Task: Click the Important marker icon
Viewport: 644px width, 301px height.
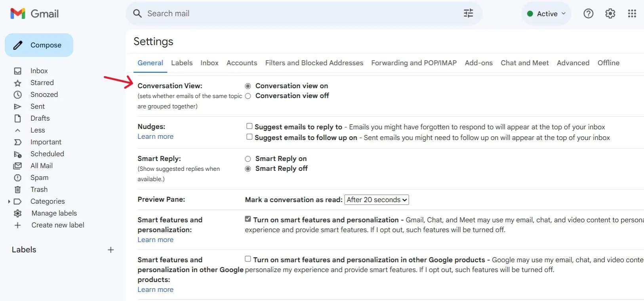Action: click(17, 142)
